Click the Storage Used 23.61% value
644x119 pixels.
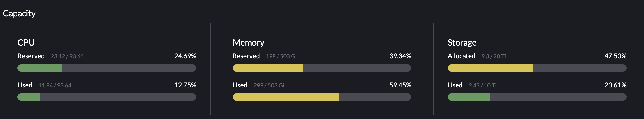615,85
